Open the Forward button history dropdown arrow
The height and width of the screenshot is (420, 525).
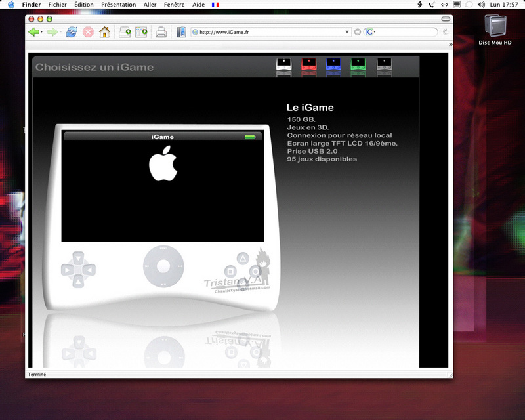(60, 32)
